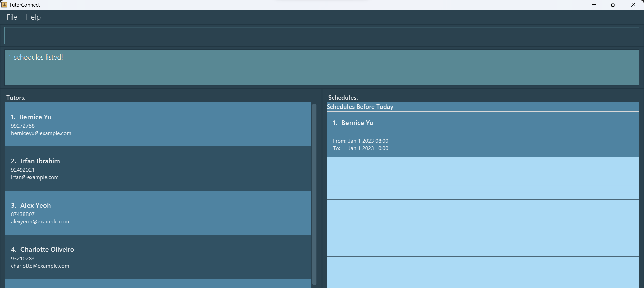This screenshot has height=288, width=644.
Task: Select the Charlotte Oliveiro tutor card
Action: point(158,257)
